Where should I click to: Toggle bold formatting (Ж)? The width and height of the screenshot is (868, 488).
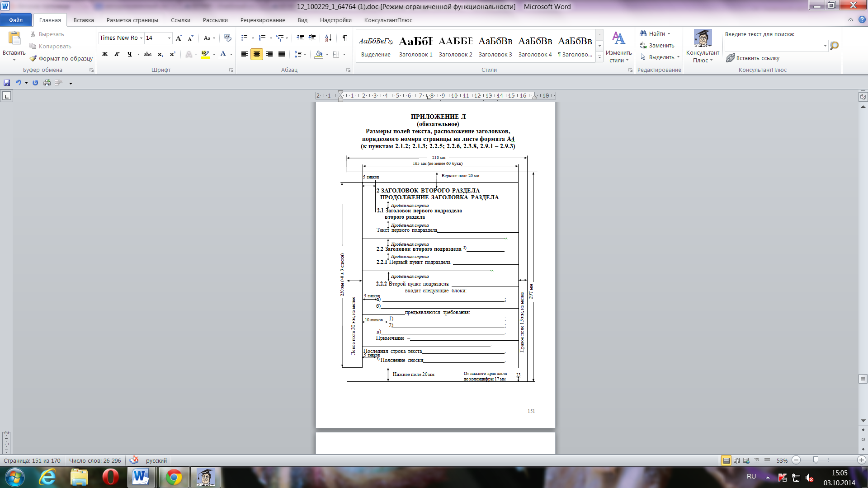tap(105, 54)
